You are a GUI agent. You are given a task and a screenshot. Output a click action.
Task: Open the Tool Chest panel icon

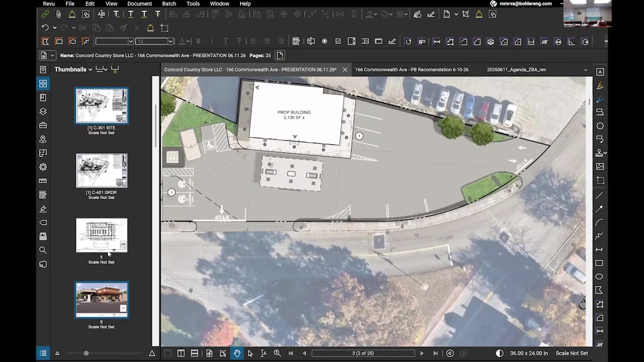[x=43, y=125]
